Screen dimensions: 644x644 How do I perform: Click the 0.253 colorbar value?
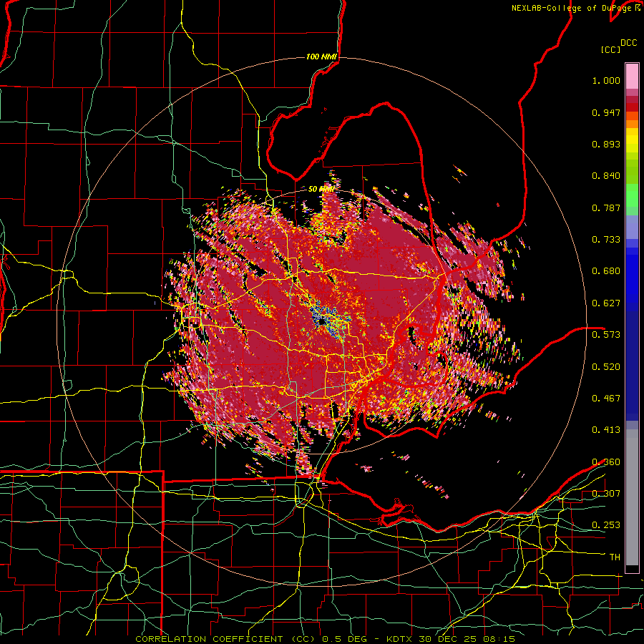[606, 525]
